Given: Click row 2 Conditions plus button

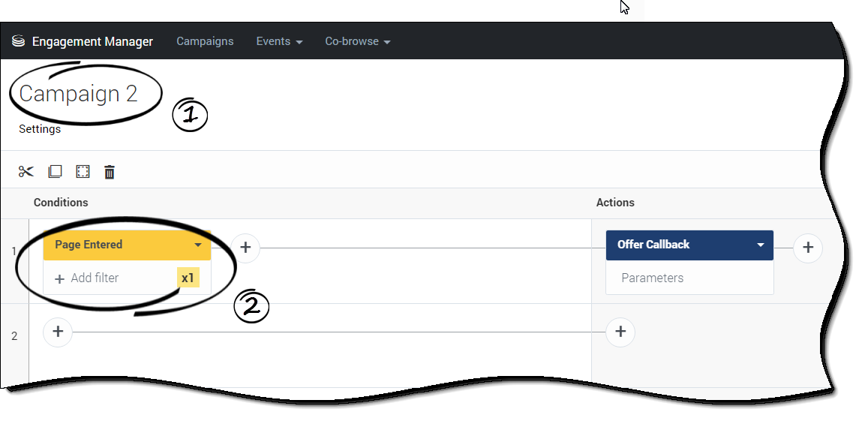Looking at the screenshot, I should 58,332.
